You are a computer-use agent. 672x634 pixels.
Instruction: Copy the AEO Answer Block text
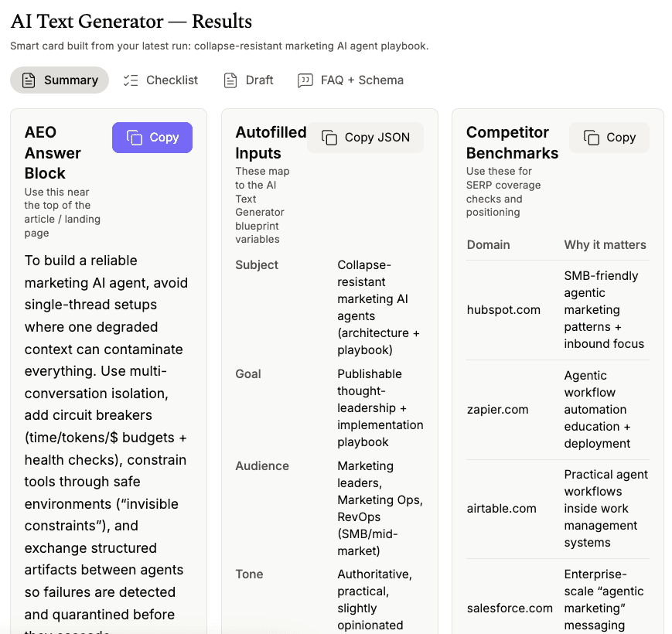coord(152,138)
